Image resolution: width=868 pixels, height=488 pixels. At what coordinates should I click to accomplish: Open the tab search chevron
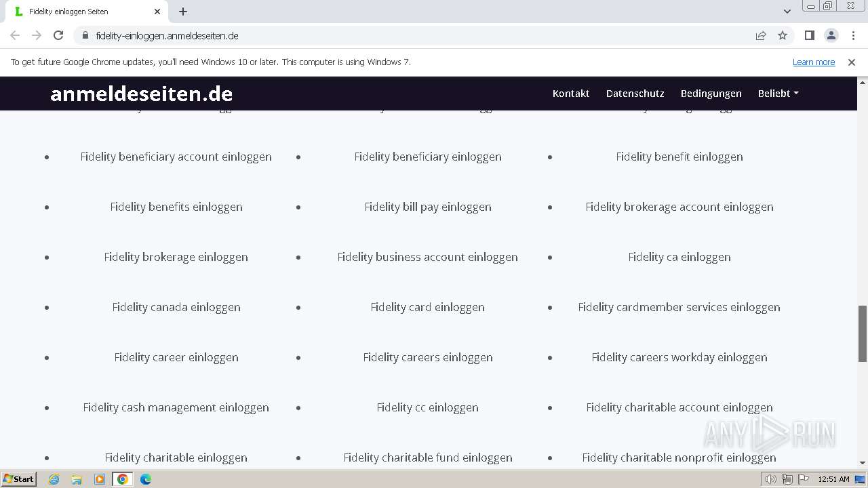pyautogui.click(x=787, y=12)
